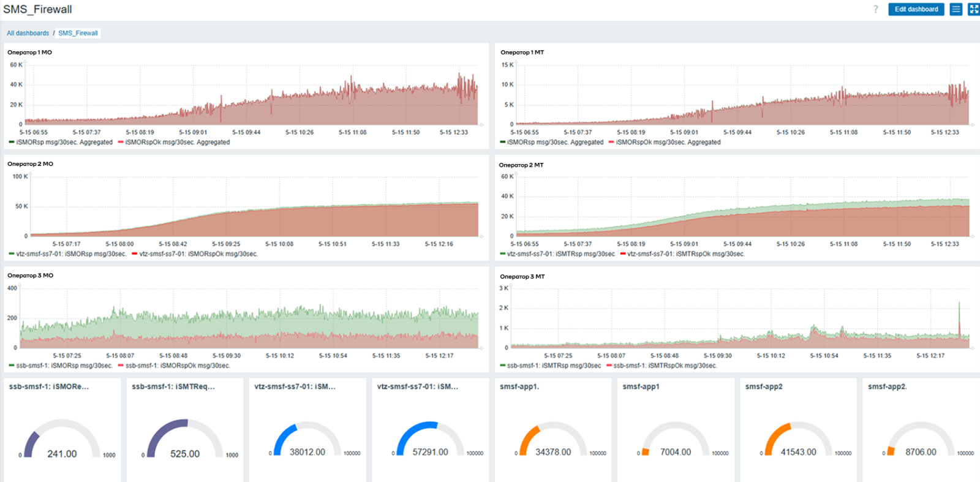Image resolution: width=980 pixels, height=482 pixels.
Task: Enter fullscreen kiosk mode via arrows icon
Action: [973, 9]
